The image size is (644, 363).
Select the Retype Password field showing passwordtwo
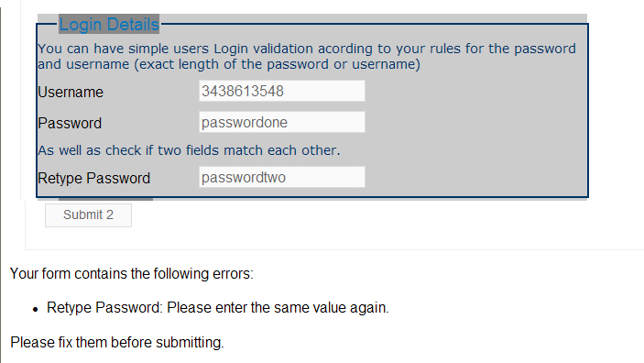[282, 177]
